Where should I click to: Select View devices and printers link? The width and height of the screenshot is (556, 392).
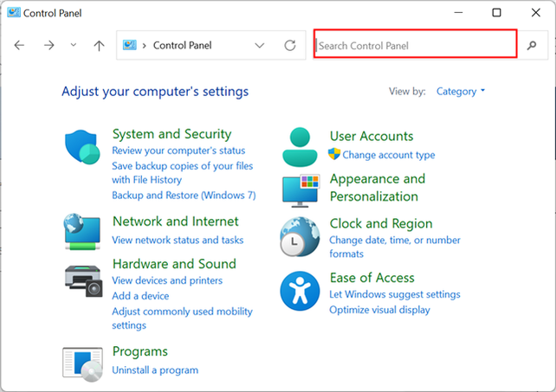click(167, 280)
